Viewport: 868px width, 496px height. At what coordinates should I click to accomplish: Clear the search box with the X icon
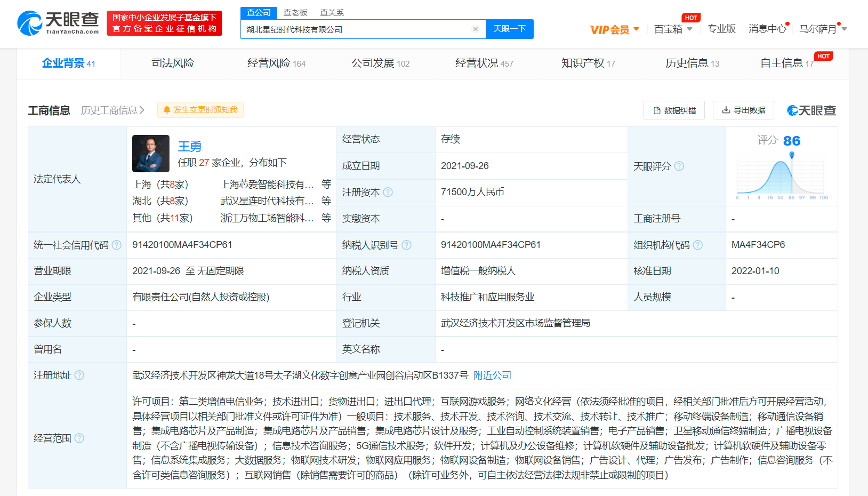pos(476,29)
